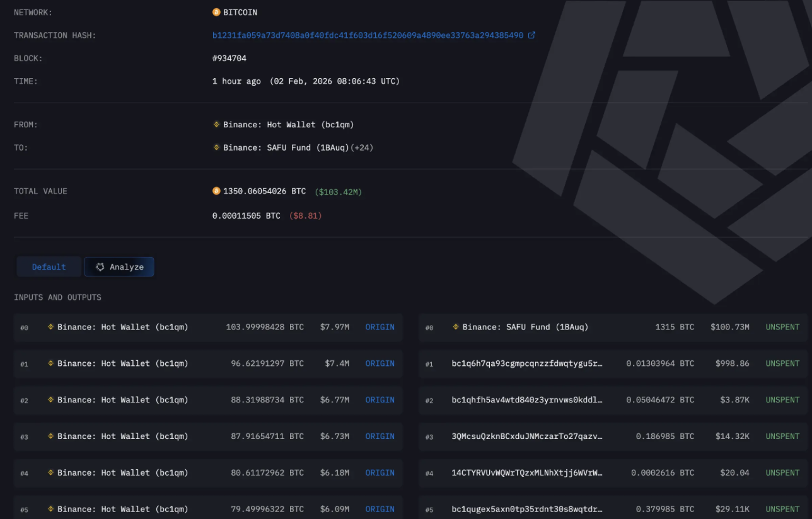Switch to the Default view tab
This screenshot has height=519, width=812.
49,267
